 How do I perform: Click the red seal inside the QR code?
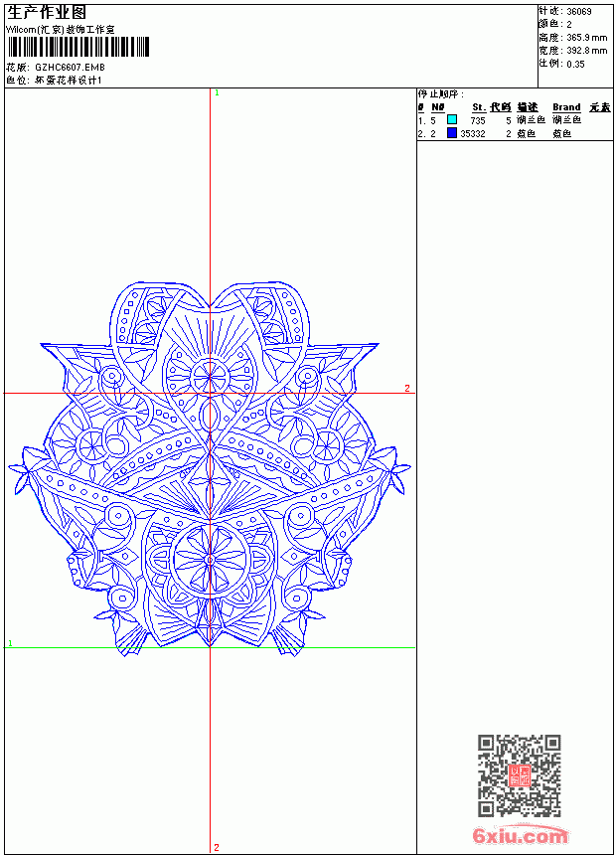coord(520,775)
